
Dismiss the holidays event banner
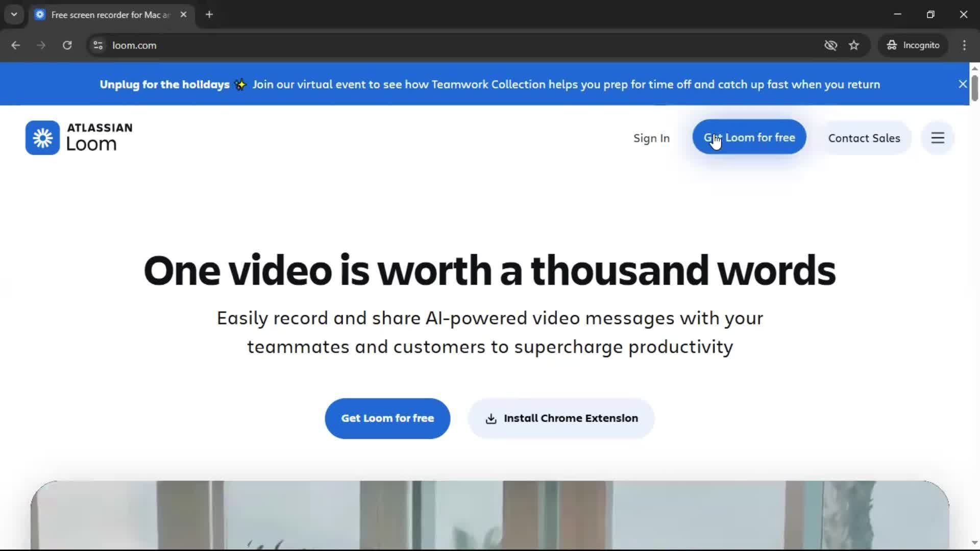pyautogui.click(x=962, y=84)
